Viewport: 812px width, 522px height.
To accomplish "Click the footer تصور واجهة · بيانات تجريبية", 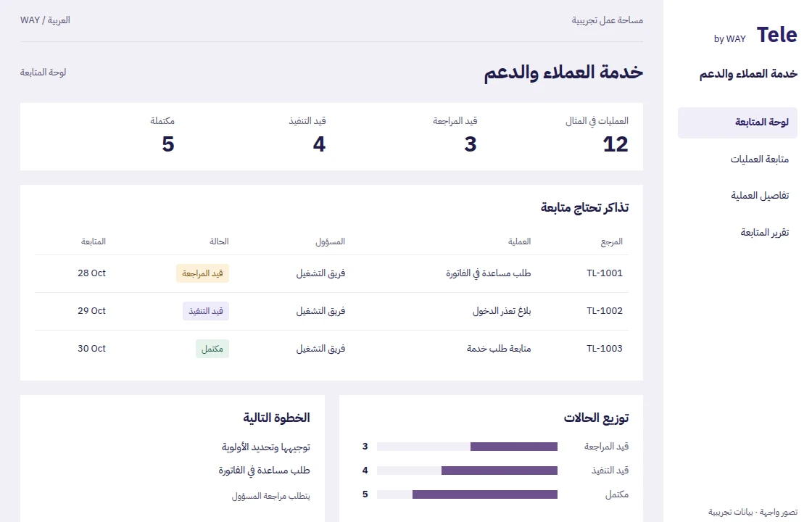I will coord(753,512).
